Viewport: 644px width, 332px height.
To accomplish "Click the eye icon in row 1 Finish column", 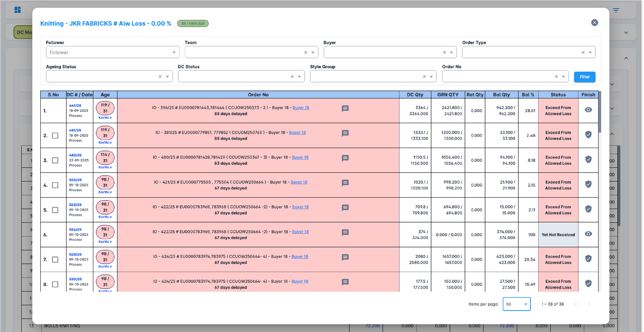I will pos(588,110).
